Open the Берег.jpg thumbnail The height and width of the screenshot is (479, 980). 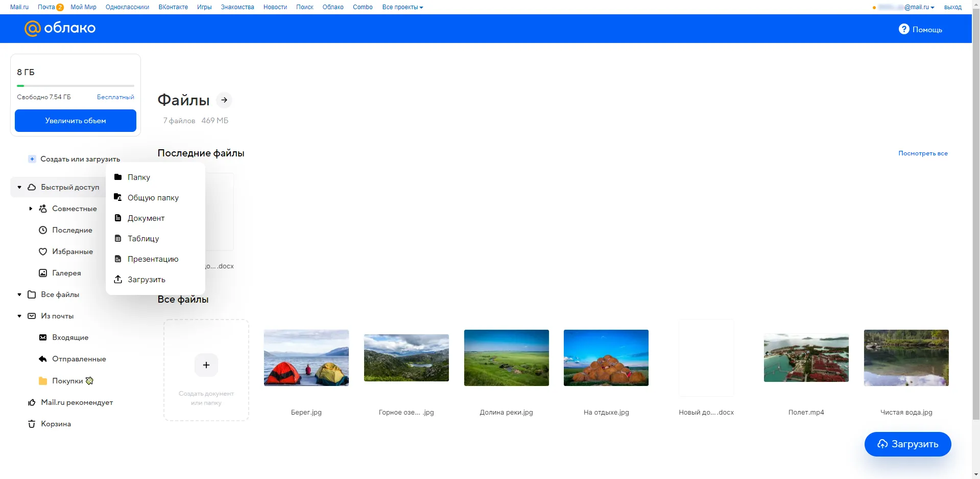pos(306,358)
